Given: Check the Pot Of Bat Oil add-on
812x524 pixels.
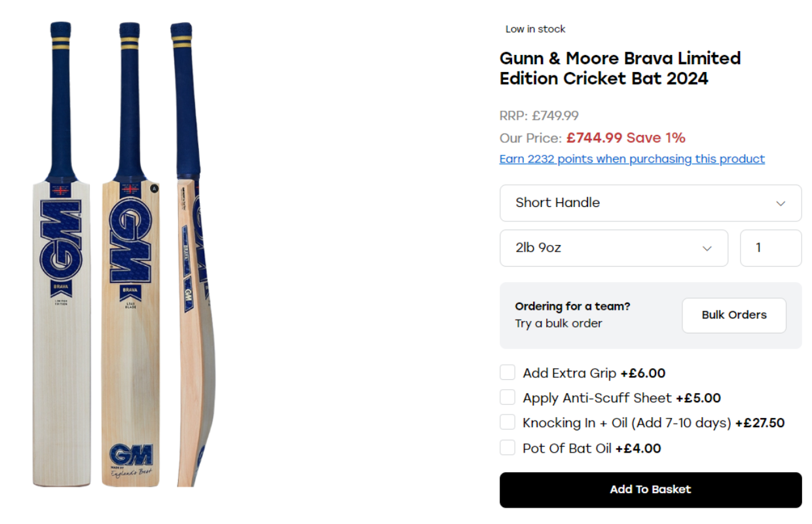Looking at the screenshot, I should pyautogui.click(x=507, y=447).
